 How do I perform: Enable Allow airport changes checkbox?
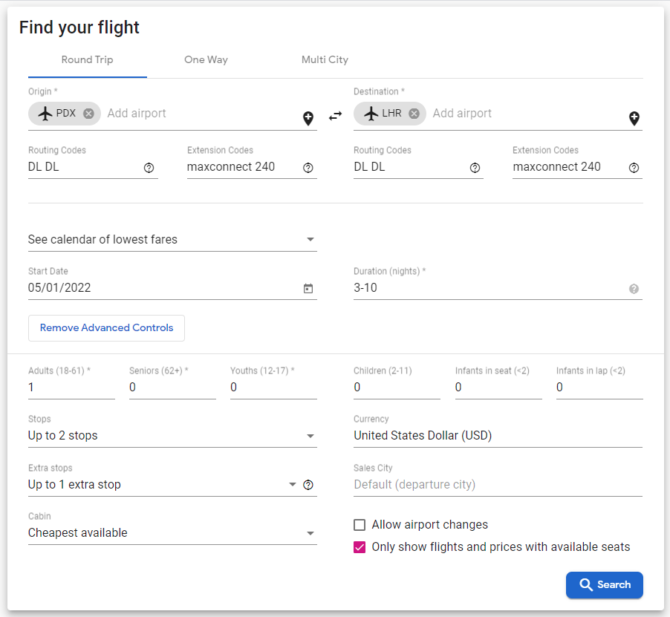(x=359, y=525)
